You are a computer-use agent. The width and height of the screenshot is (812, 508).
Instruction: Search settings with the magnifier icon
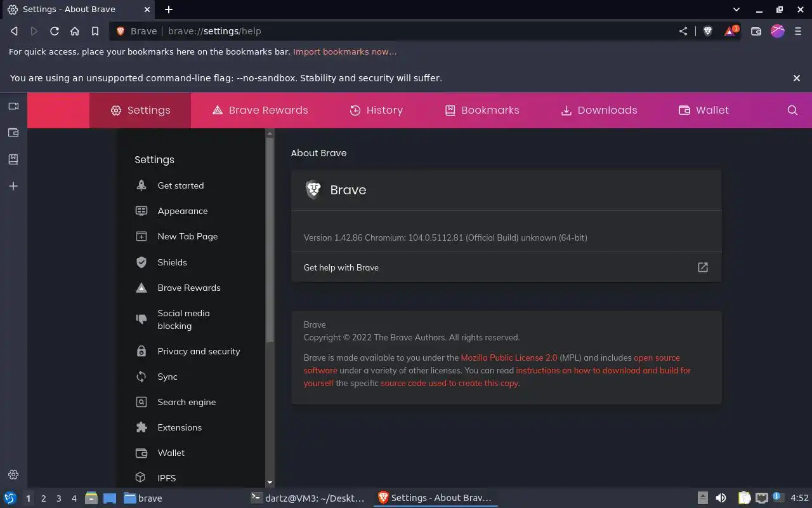pyautogui.click(x=792, y=110)
